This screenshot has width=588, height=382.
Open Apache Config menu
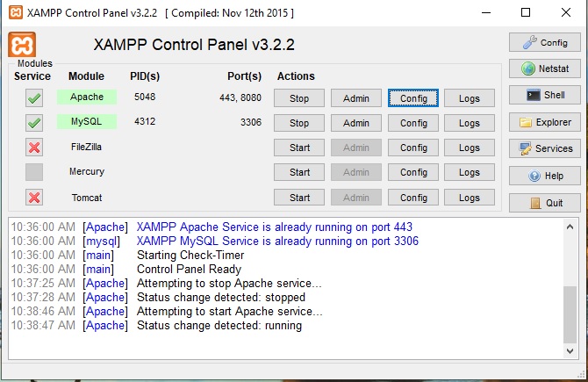[x=413, y=98]
